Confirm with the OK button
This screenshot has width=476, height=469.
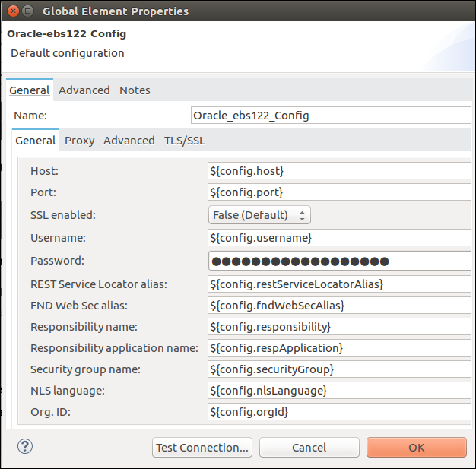tap(416, 448)
